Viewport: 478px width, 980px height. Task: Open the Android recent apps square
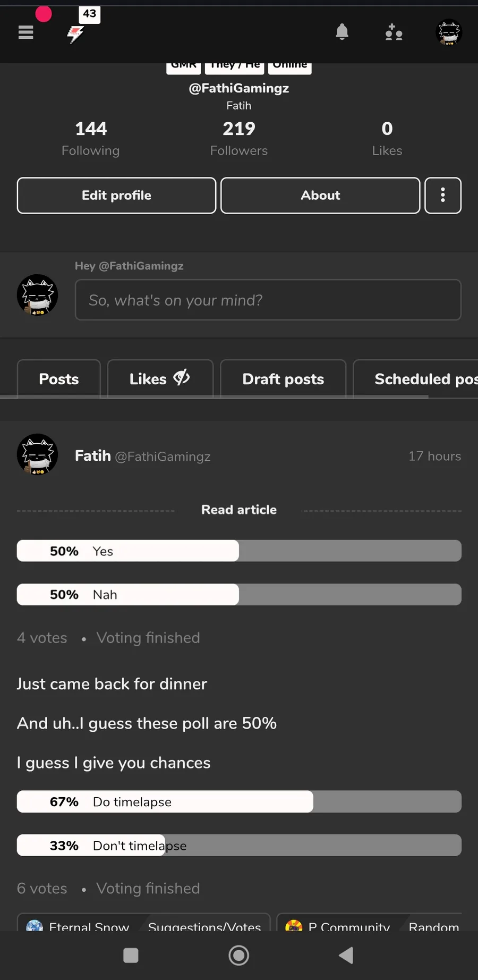(131, 955)
